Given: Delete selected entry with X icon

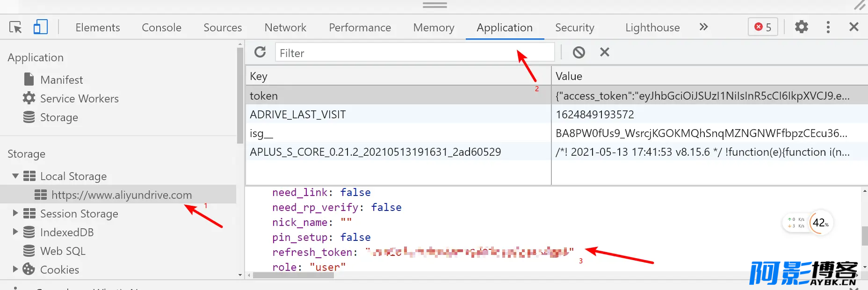Looking at the screenshot, I should pos(604,52).
